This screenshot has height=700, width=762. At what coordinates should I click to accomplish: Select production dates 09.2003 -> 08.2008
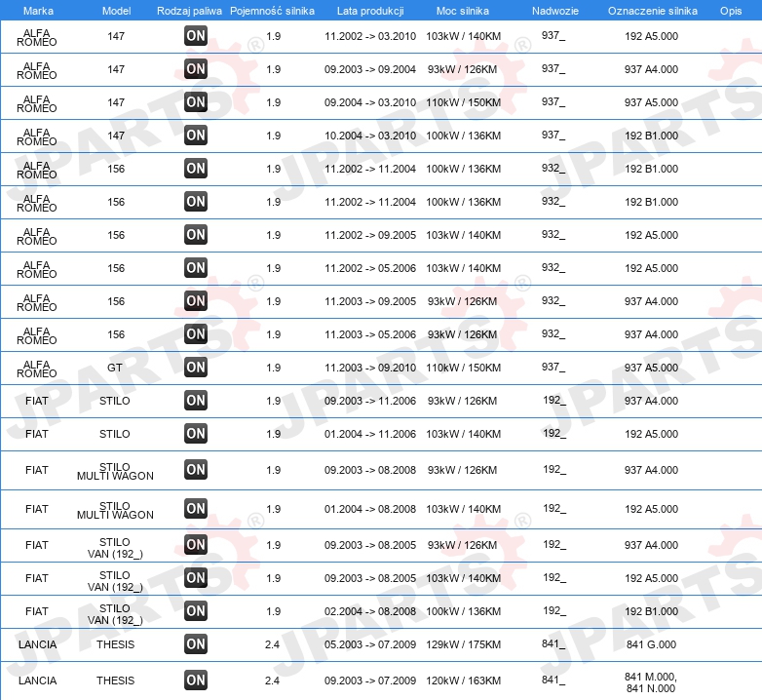[x=370, y=470]
